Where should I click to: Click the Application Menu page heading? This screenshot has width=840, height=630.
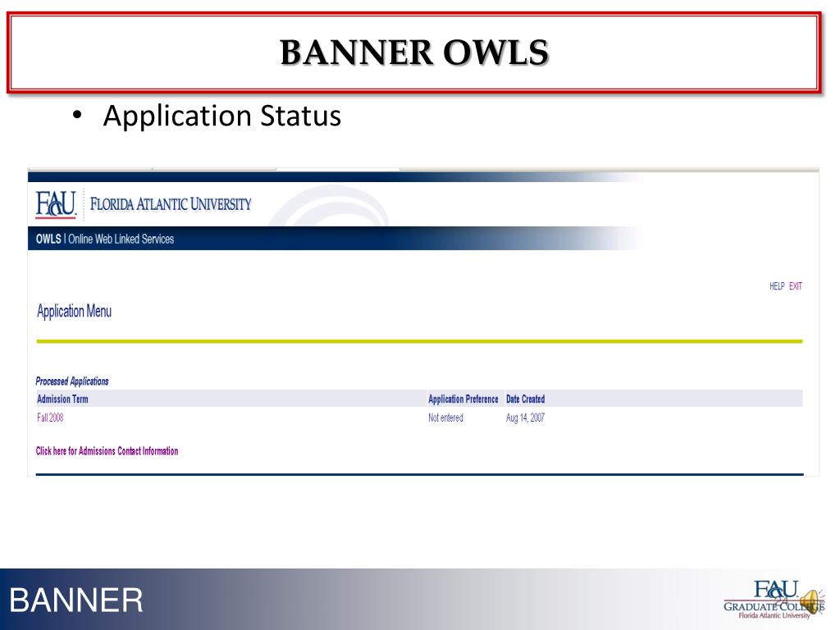(75, 311)
